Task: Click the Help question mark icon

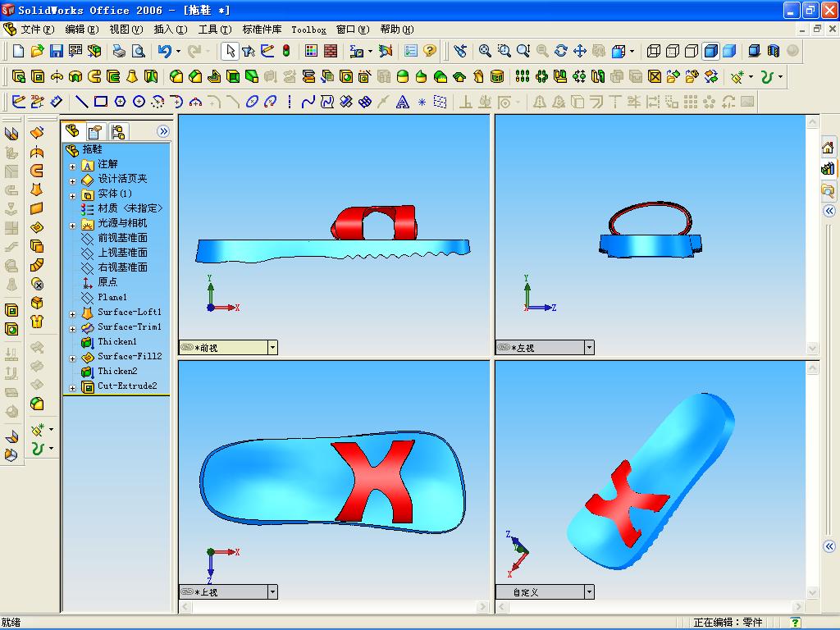Action: coord(430,51)
